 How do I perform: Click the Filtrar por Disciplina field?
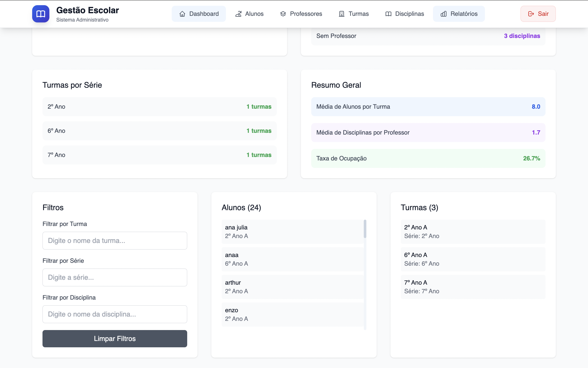point(115,314)
